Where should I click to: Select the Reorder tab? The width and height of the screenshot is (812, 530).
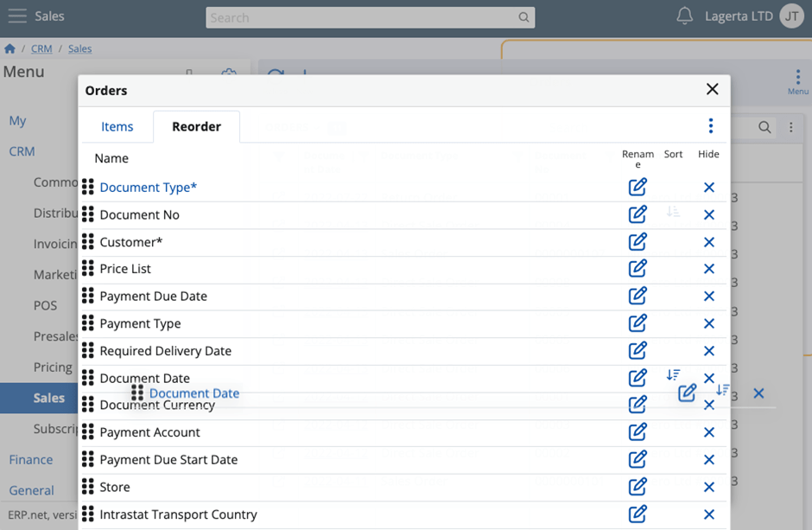coord(196,126)
